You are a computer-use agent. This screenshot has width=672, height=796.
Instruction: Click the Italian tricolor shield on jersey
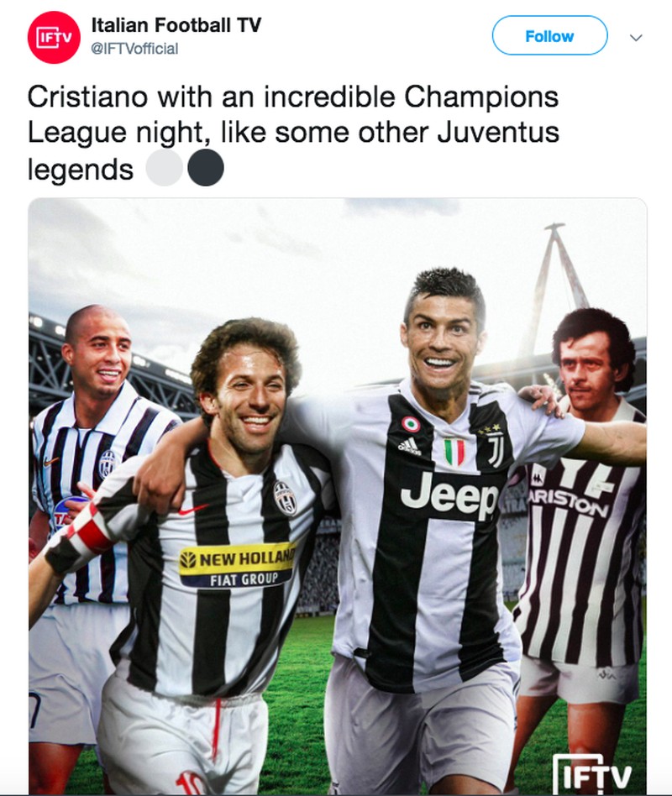454,453
